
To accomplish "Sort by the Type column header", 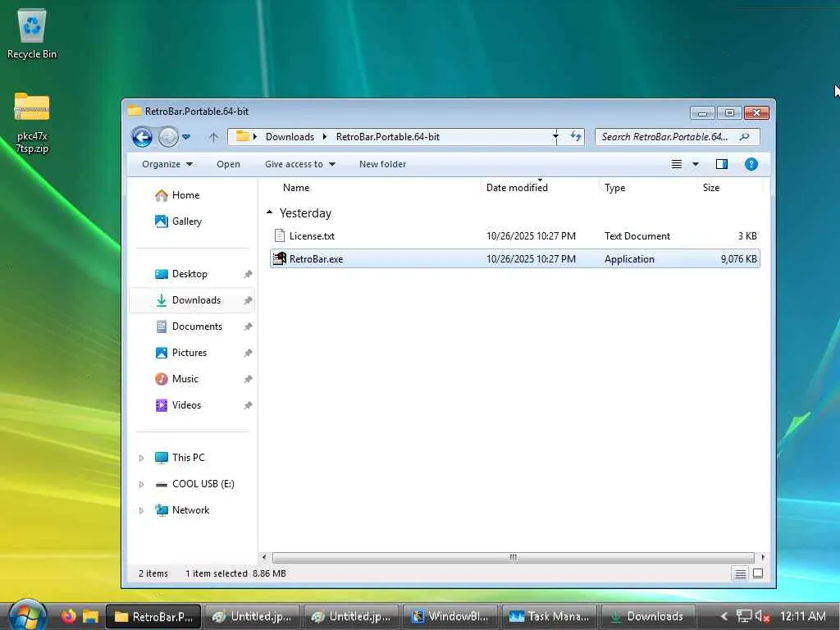I will (615, 188).
